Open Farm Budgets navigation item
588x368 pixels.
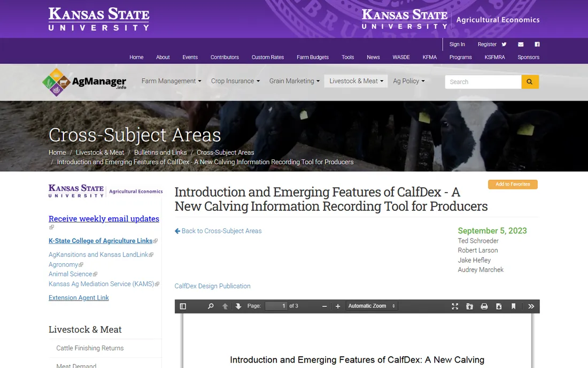[313, 57]
